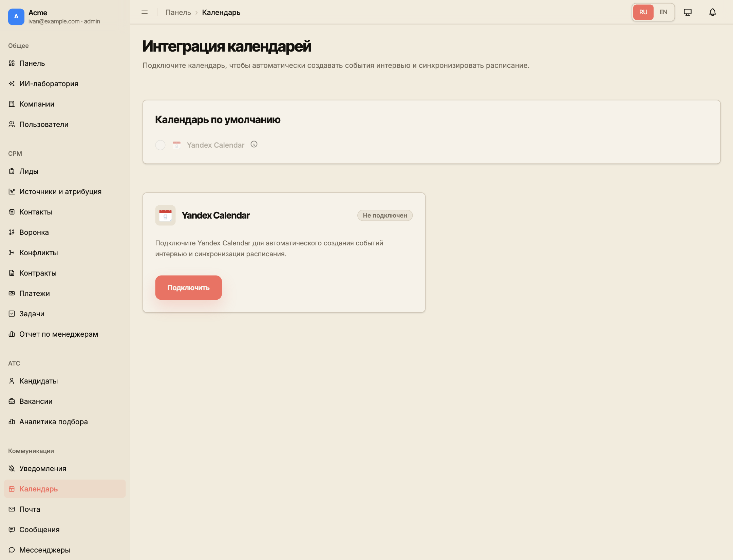Click the Yandex Calendar logo in the card
The width and height of the screenshot is (733, 560).
(165, 215)
